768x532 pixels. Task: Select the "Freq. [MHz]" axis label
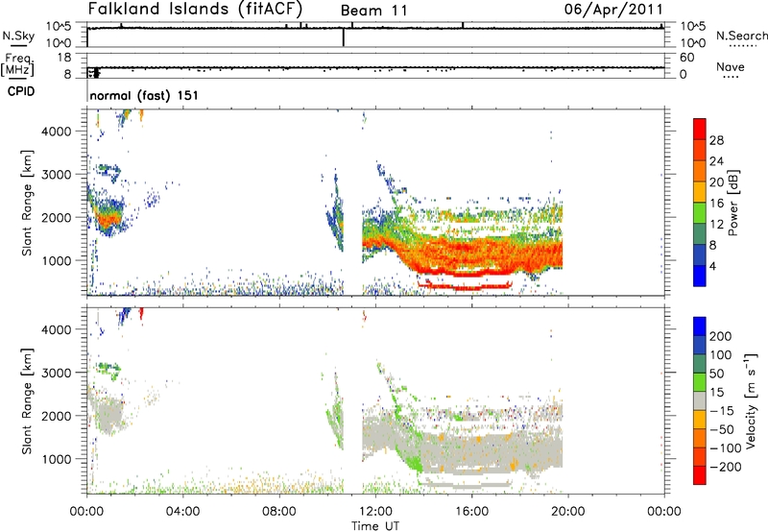(x=17, y=64)
